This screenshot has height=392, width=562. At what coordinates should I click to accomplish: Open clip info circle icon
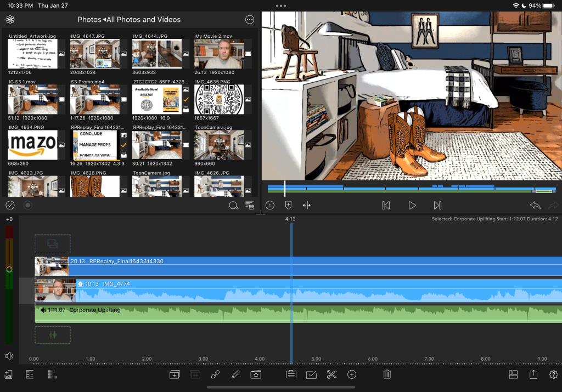pyautogui.click(x=270, y=205)
